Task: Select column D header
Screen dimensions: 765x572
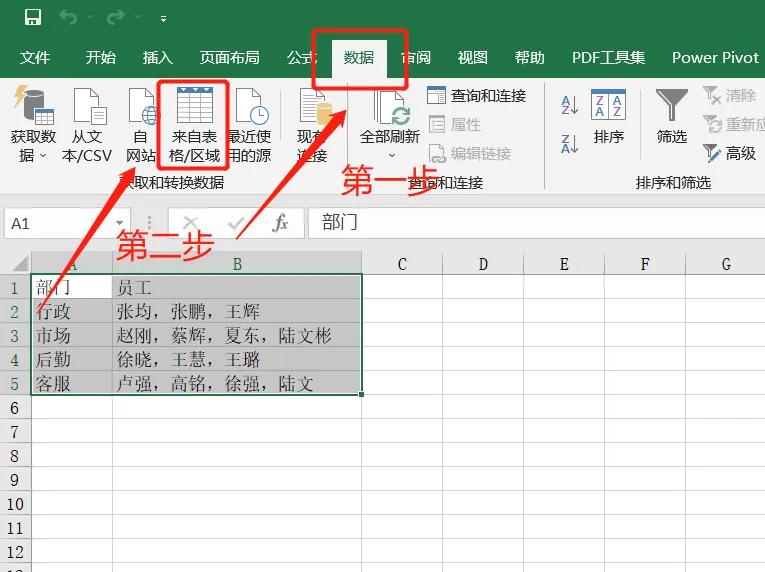Action: 483,264
